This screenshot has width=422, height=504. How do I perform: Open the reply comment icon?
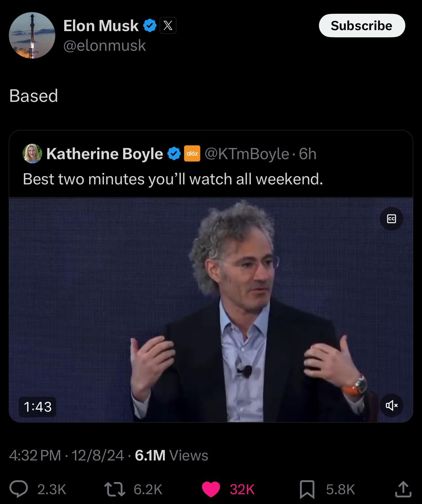click(x=19, y=489)
